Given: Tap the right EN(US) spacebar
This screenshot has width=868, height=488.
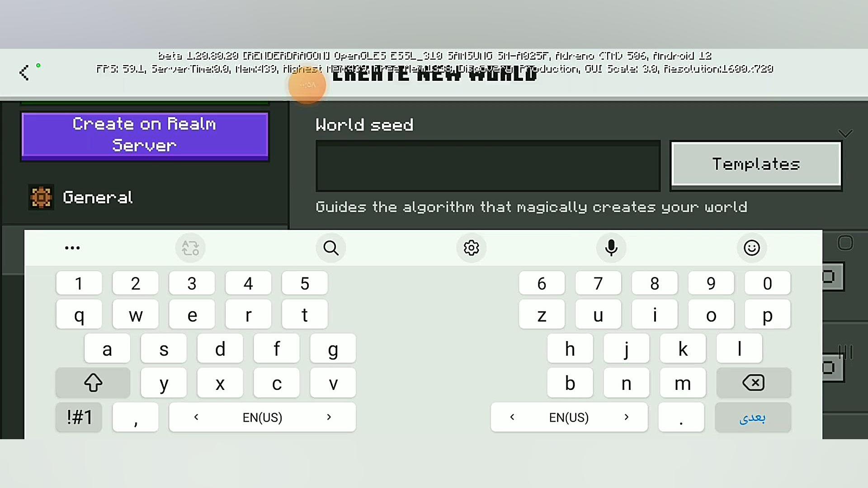Looking at the screenshot, I should pyautogui.click(x=569, y=417).
